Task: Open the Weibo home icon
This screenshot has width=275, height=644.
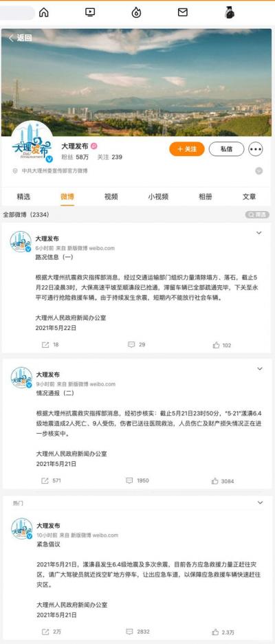Action: (x=43, y=12)
